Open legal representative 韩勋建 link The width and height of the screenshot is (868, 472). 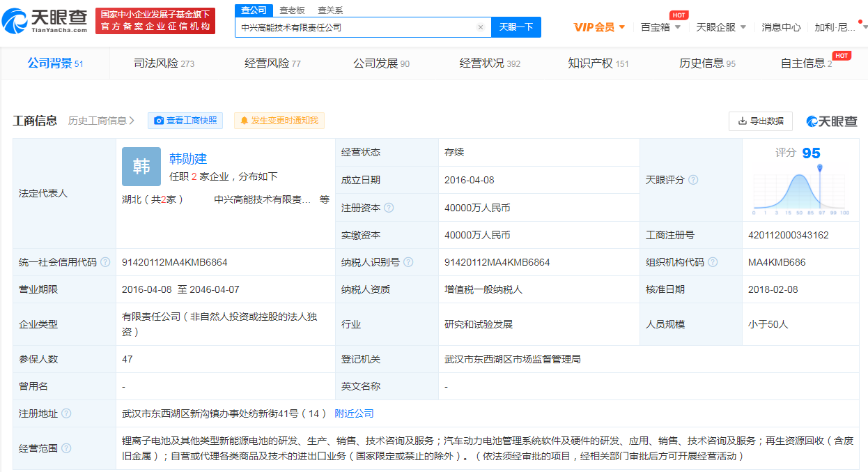pos(188,158)
